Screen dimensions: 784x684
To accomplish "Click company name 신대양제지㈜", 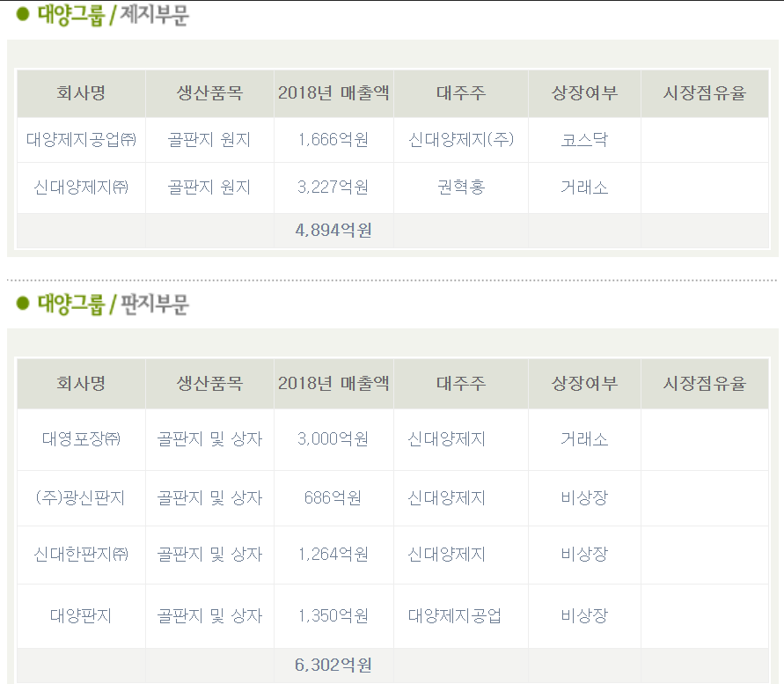I will 81,188.
